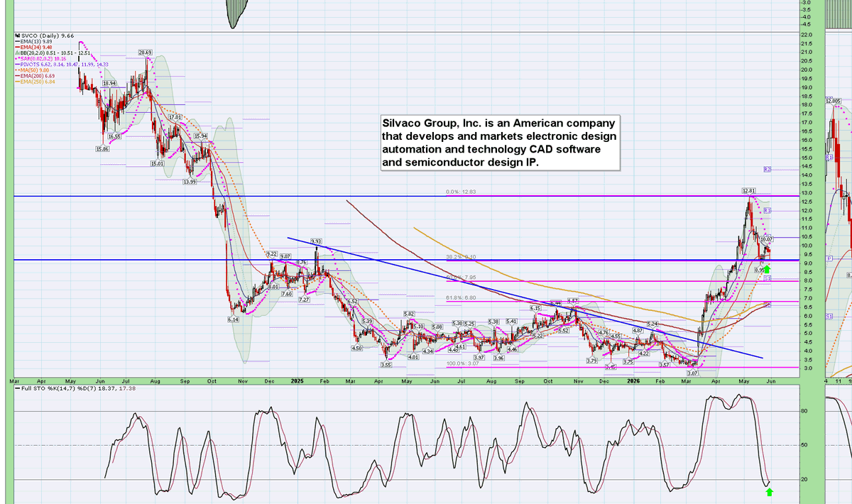Click the 17.01 price label
This screenshot has width=852, height=504.
[x=175, y=117]
